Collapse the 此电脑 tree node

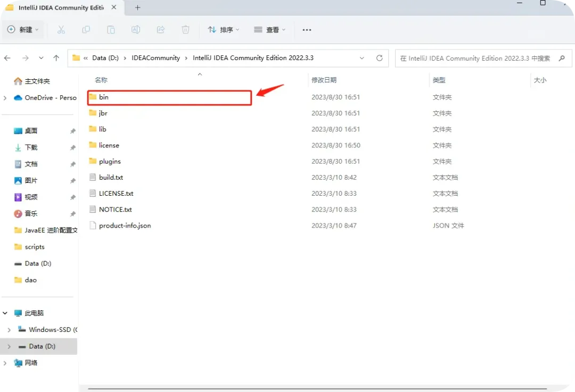[x=5, y=313]
